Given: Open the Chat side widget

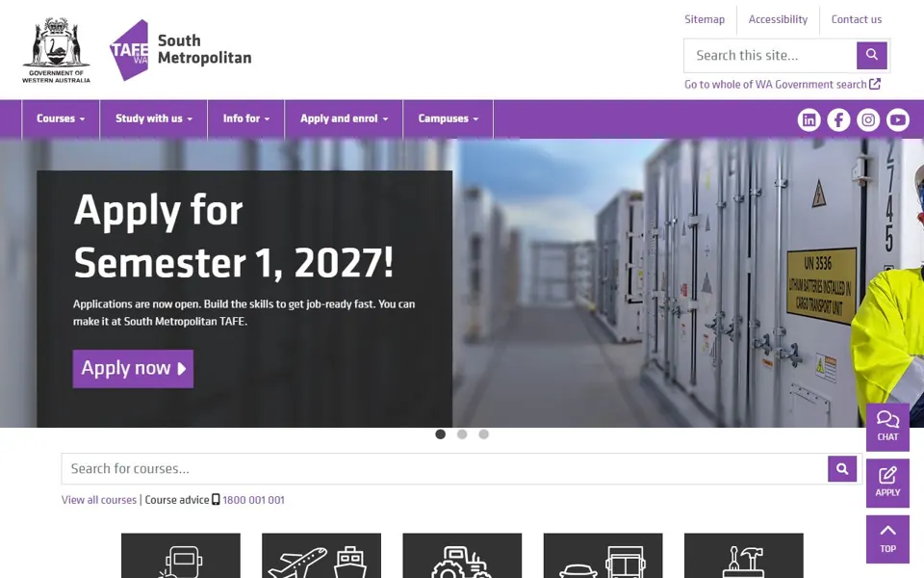Looking at the screenshot, I should click(887, 427).
